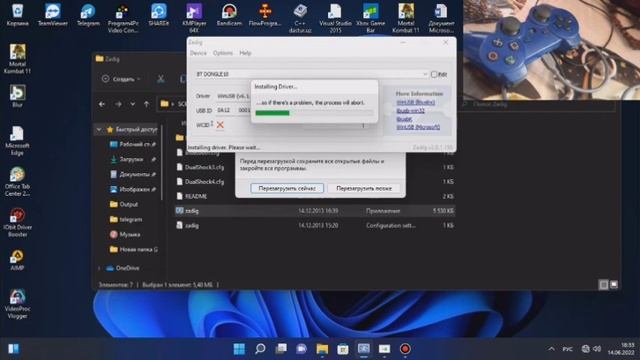Screen dimensions: 640x360
Task: Select zadig application file row
Action: [314, 211]
